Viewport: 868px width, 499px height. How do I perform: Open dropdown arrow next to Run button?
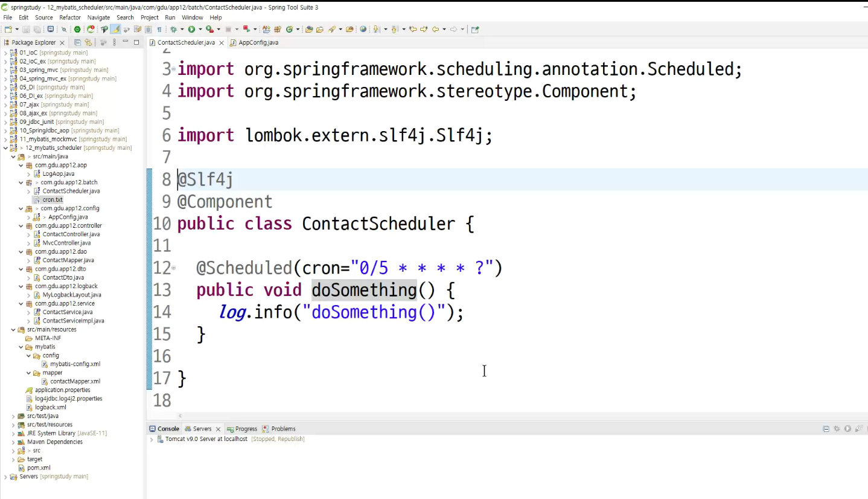click(200, 29)
